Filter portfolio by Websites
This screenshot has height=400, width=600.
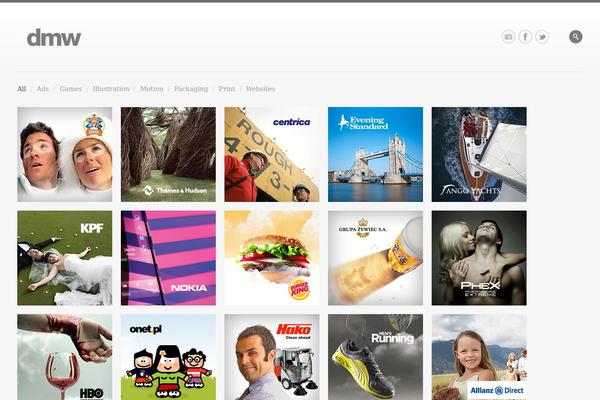260,89
